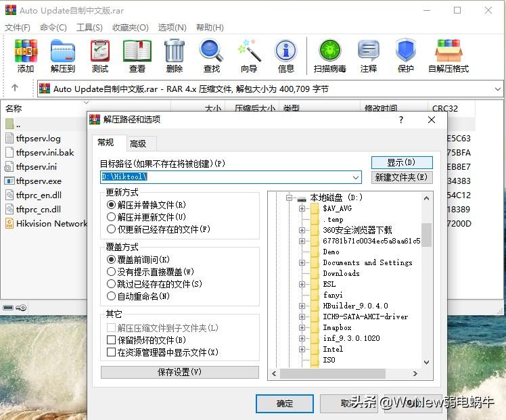Switch to the 高级 (Advanced) tab
506x420 pixels.
(x=138, y=143)
